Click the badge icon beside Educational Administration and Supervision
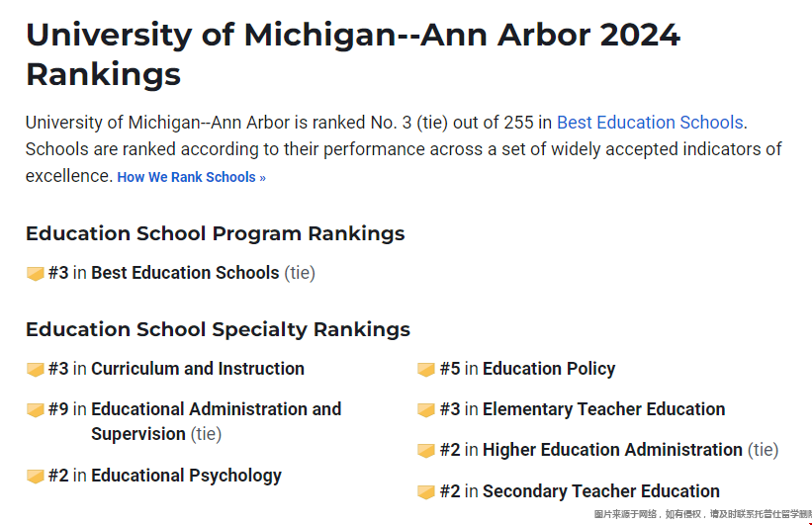The width and height of the screenshot is (812, 525). tap(36, 410)
